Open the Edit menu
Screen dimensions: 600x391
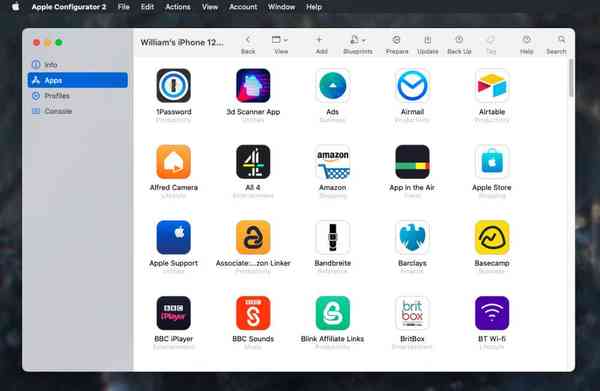tap(147, 7)
